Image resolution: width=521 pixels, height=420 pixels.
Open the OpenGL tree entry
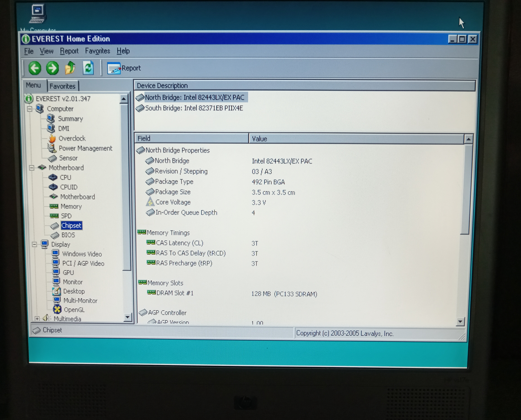[74, 310]
